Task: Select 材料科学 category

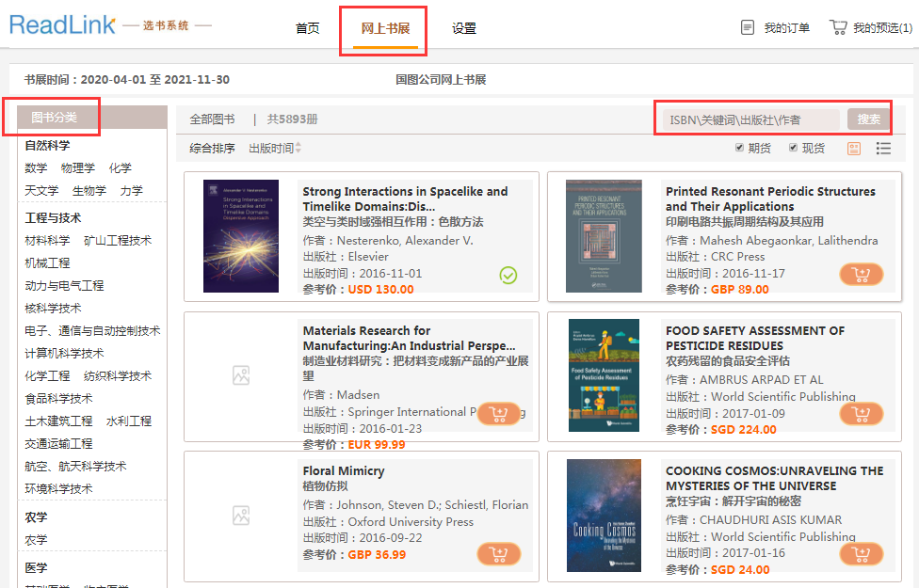Action: [47, 241]
